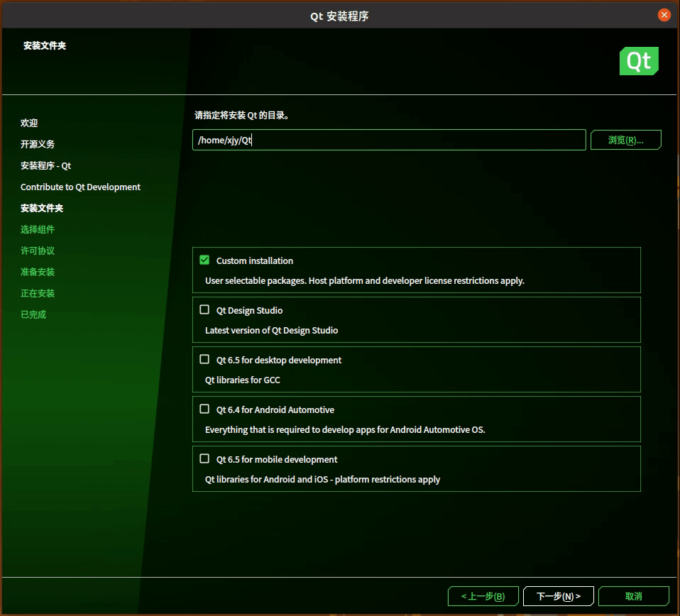This screenshot has height=616, width=680.
Task: Toggle the Custom installation checkbox
Action: [x=204, y=260]
